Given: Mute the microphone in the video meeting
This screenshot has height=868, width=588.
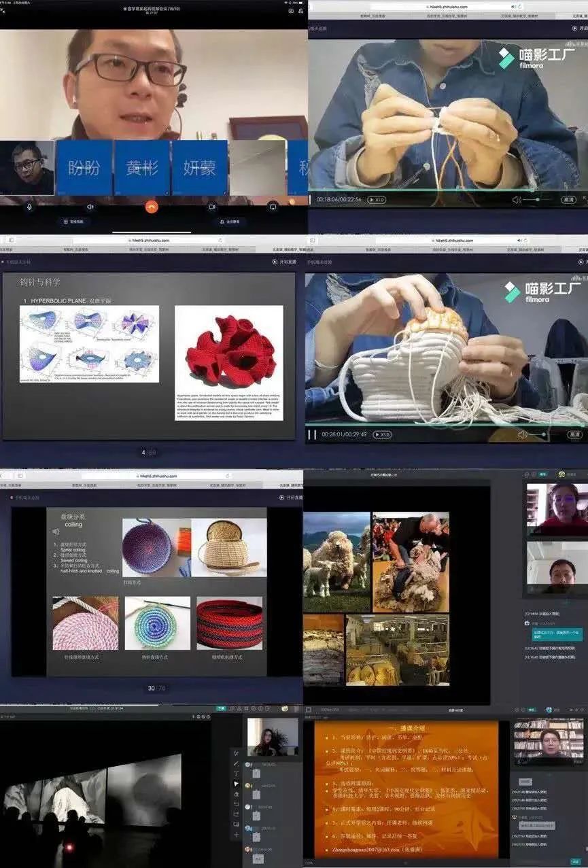Looking at the screenshot, I should click(29, 207).
